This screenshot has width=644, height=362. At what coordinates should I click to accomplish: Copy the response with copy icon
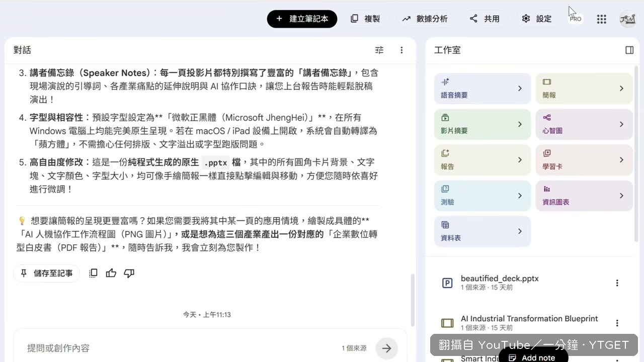93,274
